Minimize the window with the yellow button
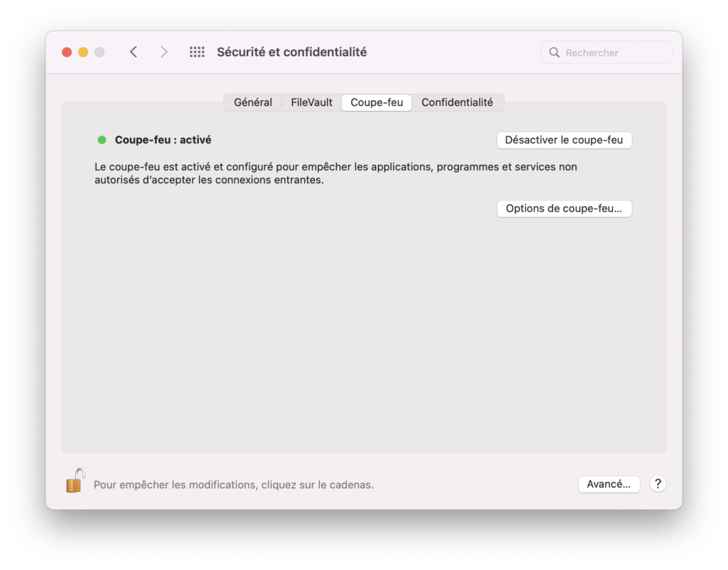 (83, 52)
